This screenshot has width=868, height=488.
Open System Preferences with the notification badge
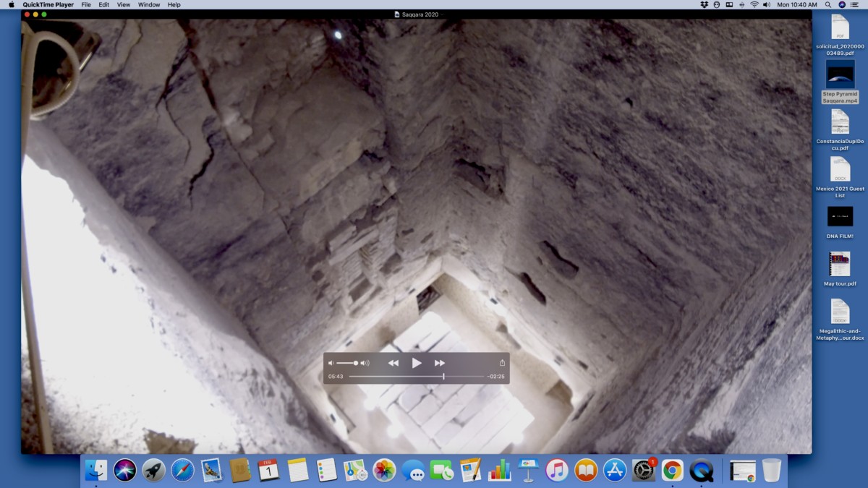642,470
